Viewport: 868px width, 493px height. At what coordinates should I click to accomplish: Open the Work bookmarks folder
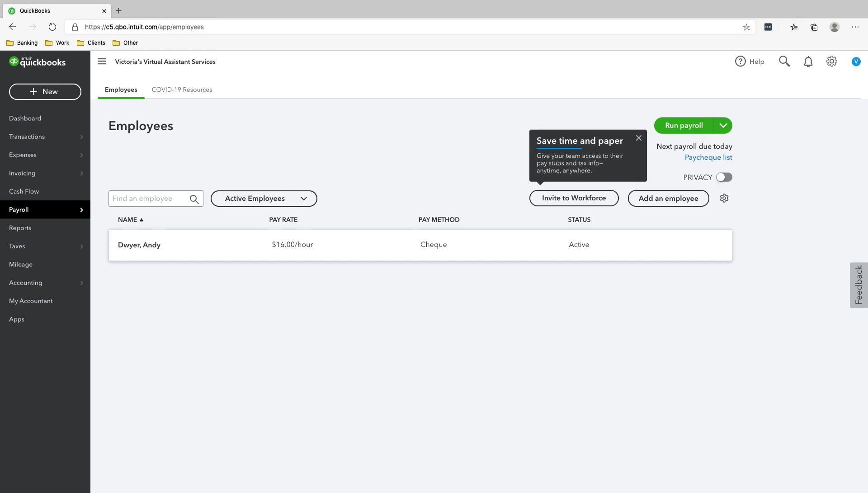57,43
